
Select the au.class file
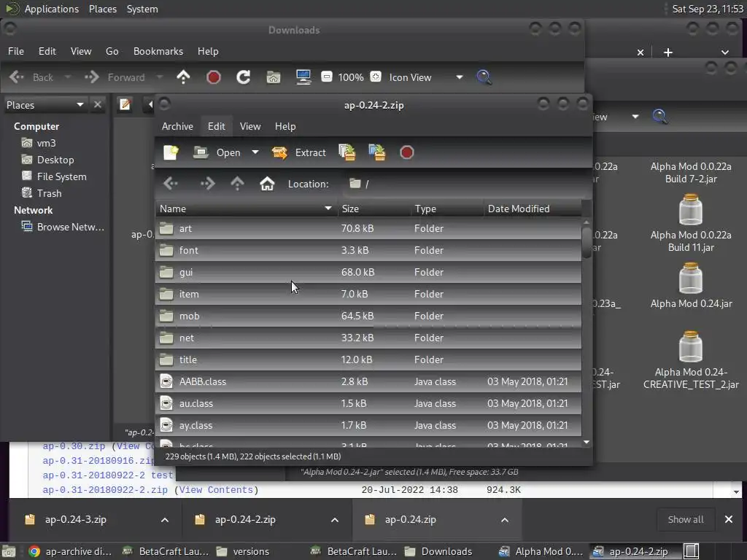click(368, 404)
